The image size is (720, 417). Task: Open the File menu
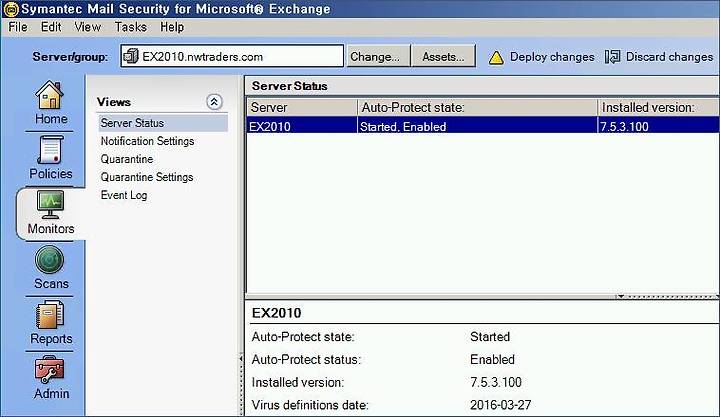[18, 27]
